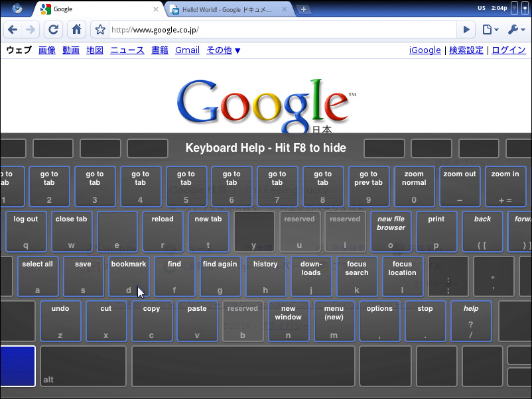Click the 'zoom normal' 0 key
This screenshot has height=399, width=532.
point(414,187)
